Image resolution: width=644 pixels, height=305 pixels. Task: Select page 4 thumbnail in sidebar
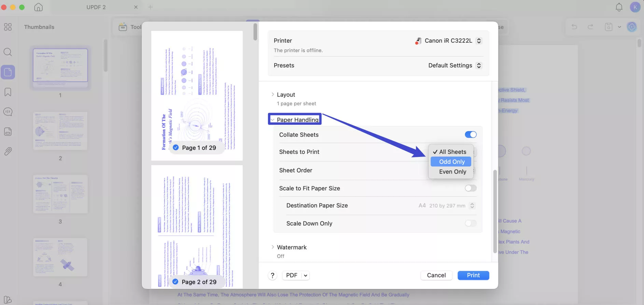point(60,257)
